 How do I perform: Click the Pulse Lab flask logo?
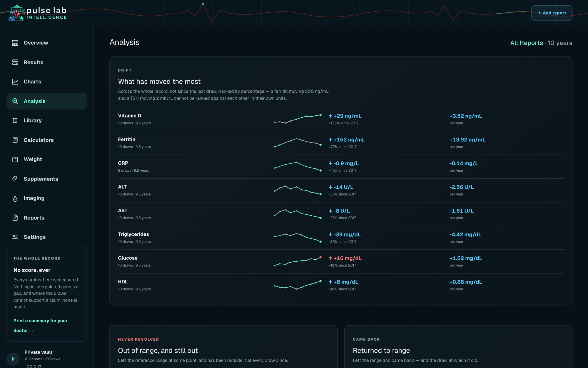point(17,13)
